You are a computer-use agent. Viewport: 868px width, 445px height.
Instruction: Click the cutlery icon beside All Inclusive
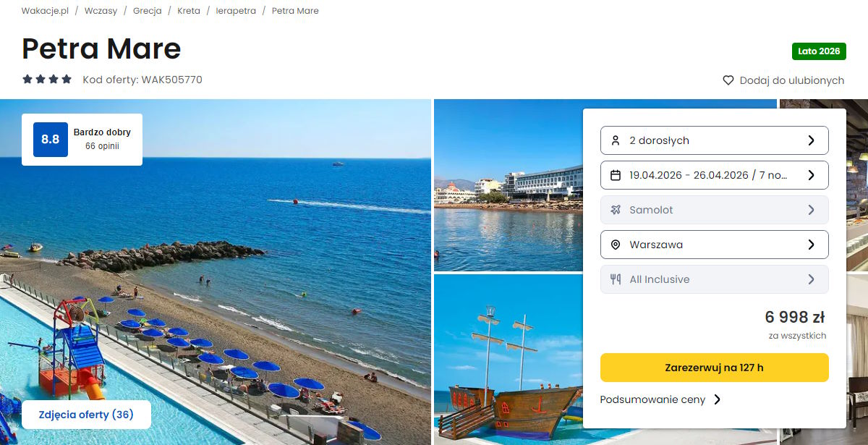tap(616, 279)
